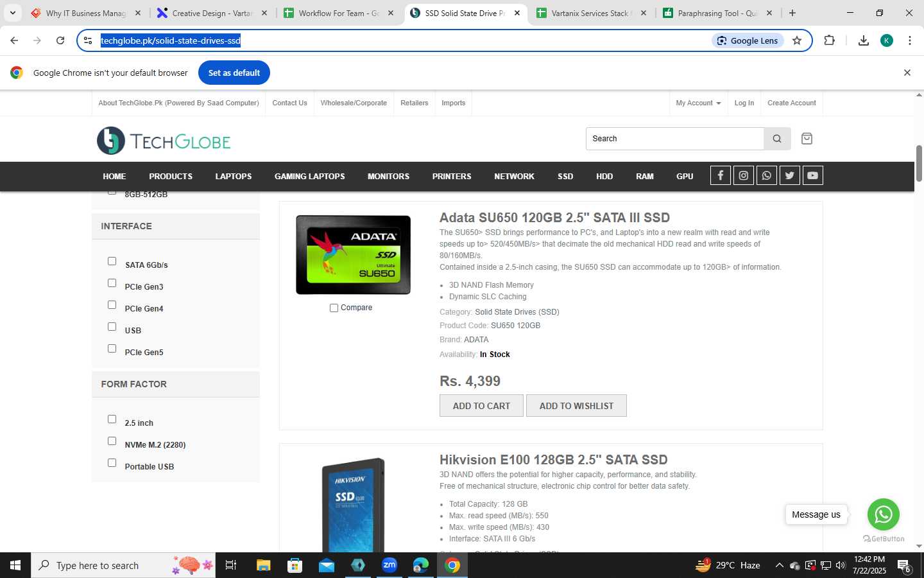Click the Log In link
Screen dimensions: 924x578
click(744, 103)
